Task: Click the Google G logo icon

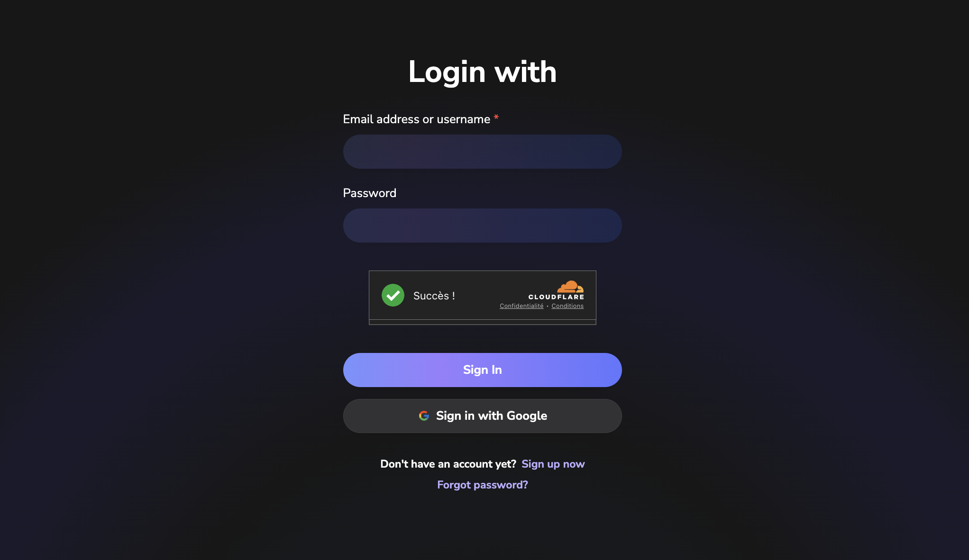Action: pyautogui.click(x=424, y=415)
